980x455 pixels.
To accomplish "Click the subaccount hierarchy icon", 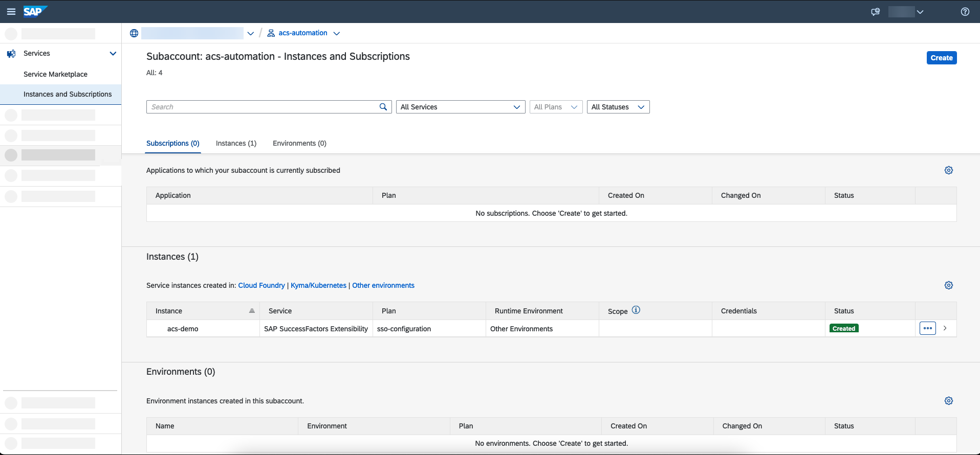I will pyautogui.click(x=271, y=33).
